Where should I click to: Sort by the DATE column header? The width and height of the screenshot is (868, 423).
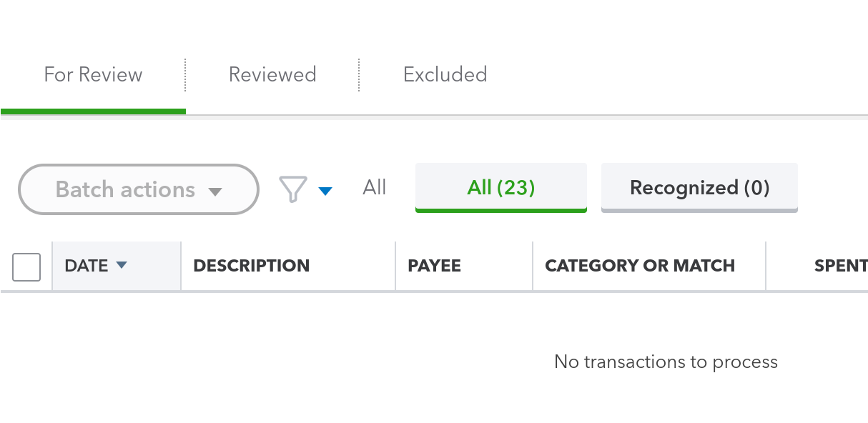[x=87, y=266]
